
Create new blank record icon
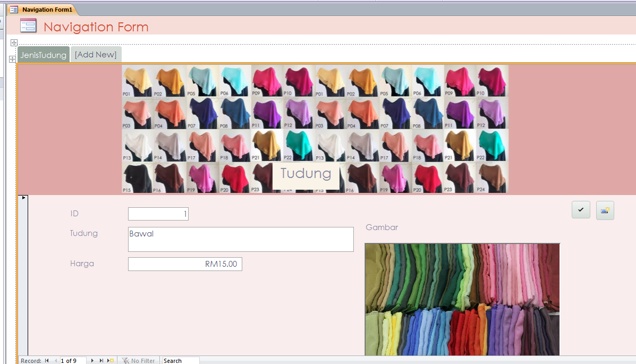coord(111,360)
